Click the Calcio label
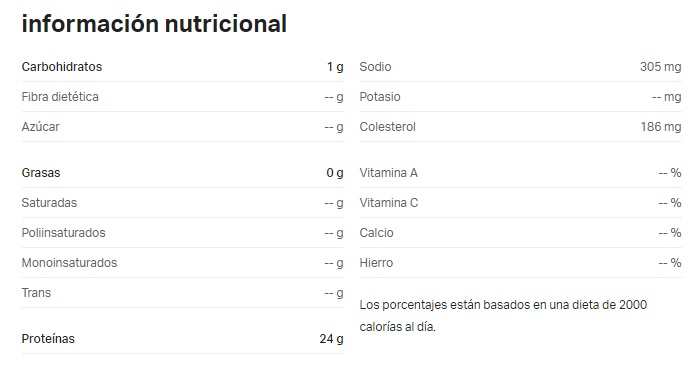Image resolution: width=694 pixels, height=371 pixels. [x=376, y=233]
